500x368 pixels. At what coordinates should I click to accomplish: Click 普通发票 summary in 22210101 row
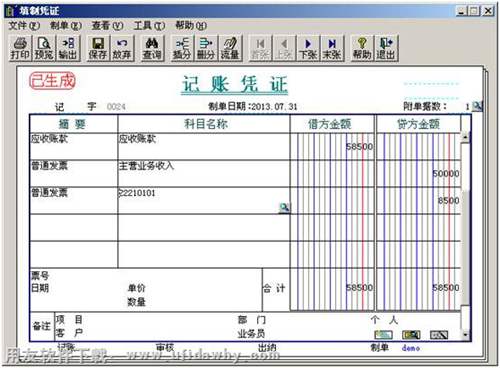74,201
